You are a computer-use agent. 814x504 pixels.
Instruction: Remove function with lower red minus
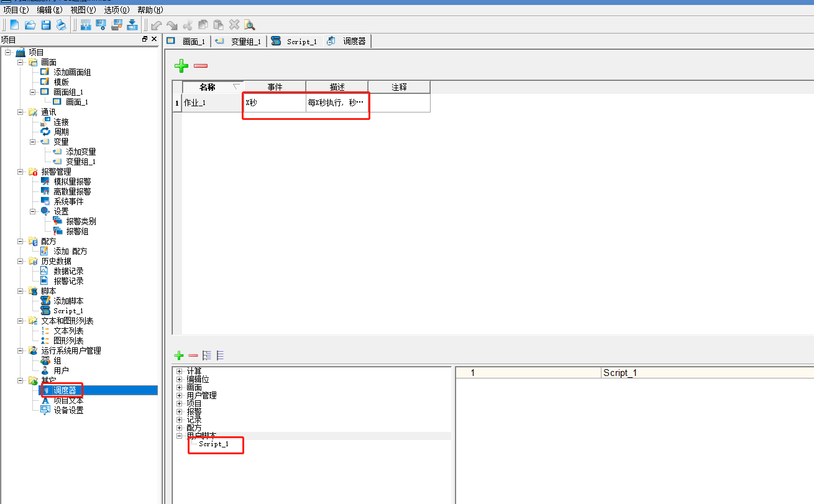[193, 355]
